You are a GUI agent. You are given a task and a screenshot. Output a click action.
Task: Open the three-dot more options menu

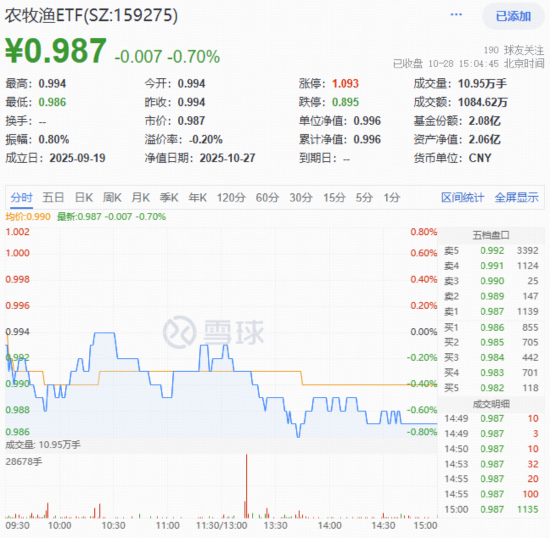(x=456, y=14)
